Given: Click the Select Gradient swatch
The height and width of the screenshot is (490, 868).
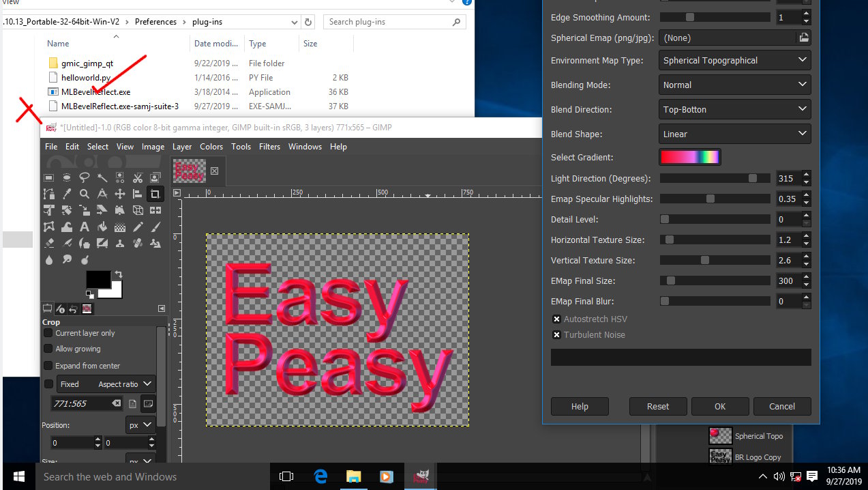Looking at the screenshot, I should 689,157.
